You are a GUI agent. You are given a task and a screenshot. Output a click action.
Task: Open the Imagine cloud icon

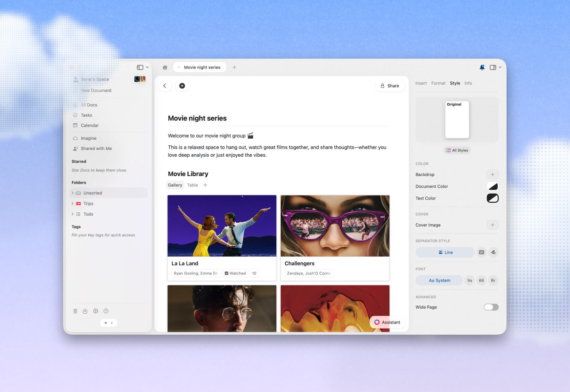tap(75, 138)
